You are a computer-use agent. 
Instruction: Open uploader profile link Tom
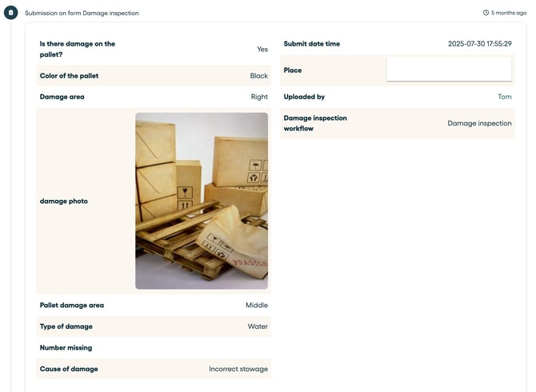coord(504,97)
